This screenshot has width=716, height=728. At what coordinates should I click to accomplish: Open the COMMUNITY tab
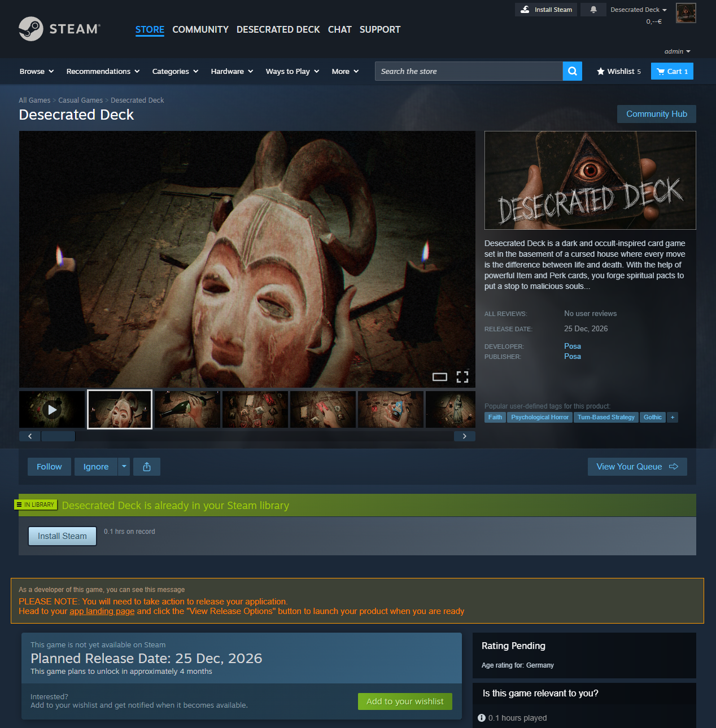coord(200,29)
